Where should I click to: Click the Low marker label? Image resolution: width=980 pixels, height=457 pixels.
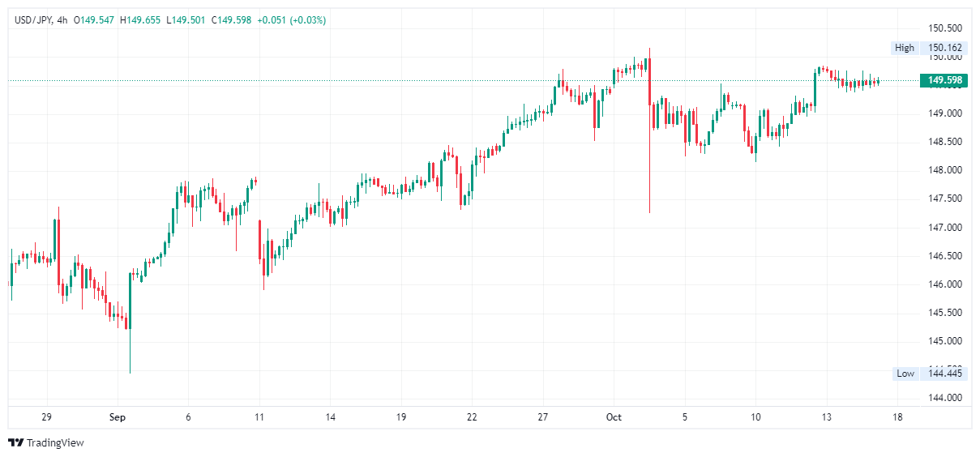coord(905,374)
